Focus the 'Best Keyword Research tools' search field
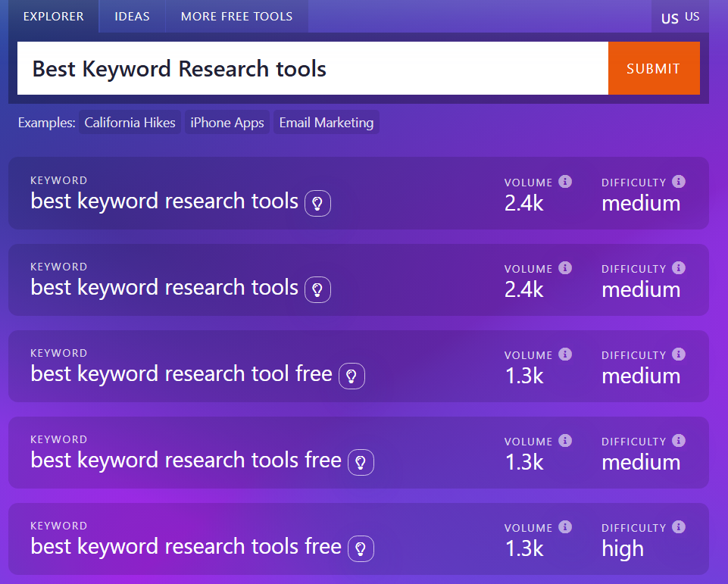Image resolution: width=728 pixels, height=584 pixels. click(x=312, y=68)
